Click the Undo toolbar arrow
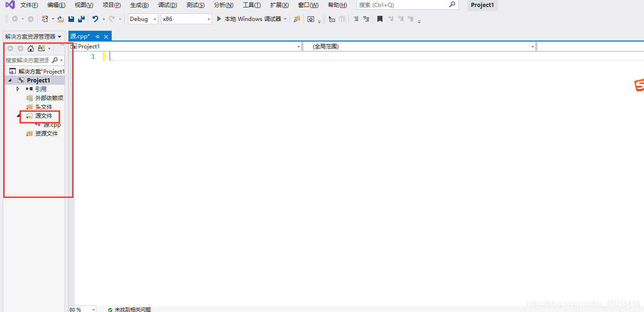The image size is (644, 312). (95, 19)
